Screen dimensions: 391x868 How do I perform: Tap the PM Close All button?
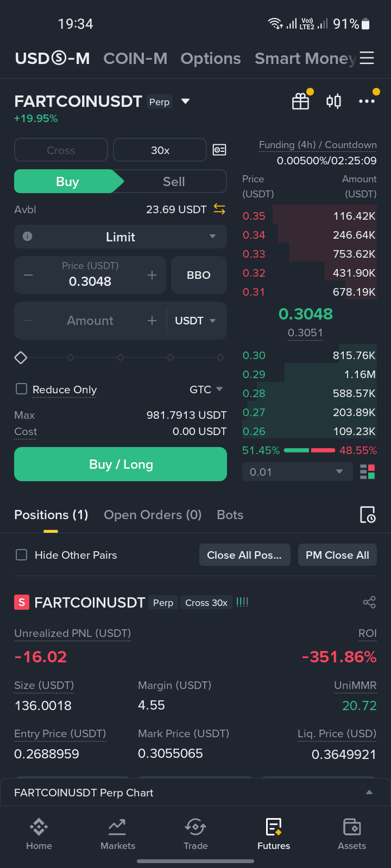(337, 555)
